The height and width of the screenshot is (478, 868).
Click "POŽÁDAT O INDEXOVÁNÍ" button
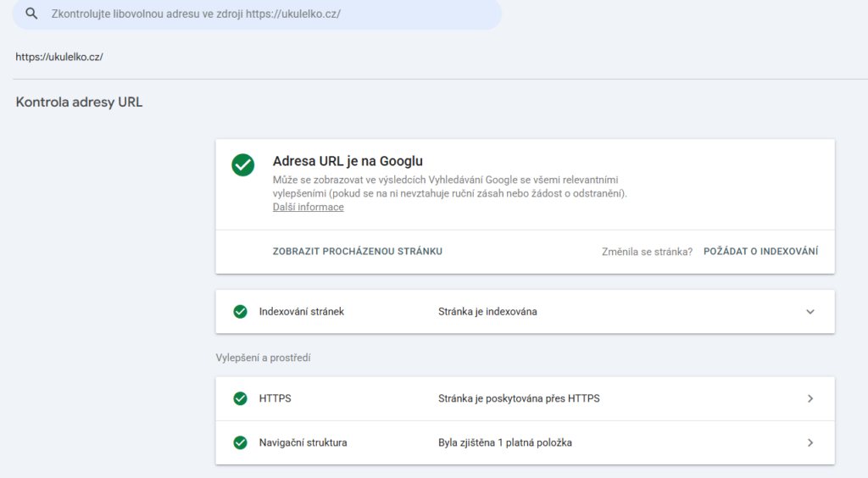(760, 251)
